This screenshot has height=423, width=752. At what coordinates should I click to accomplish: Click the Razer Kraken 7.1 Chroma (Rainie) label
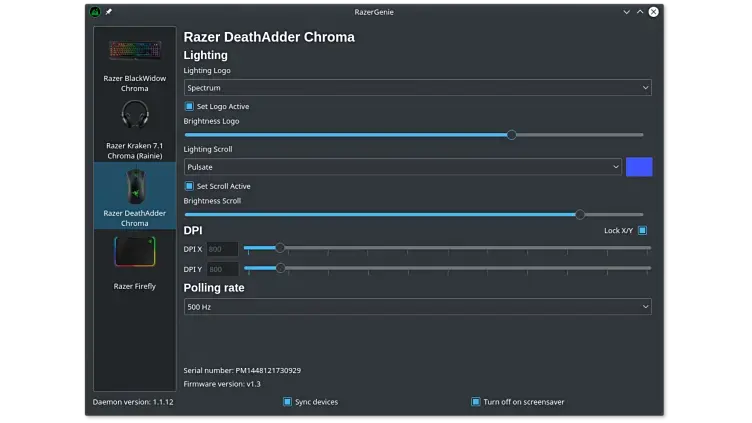(135, 151)
